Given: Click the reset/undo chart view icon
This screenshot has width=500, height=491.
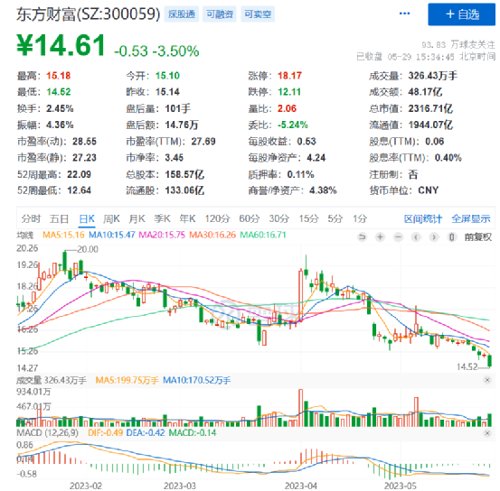Looking at the screenshot, I should (x=362, y=237).
